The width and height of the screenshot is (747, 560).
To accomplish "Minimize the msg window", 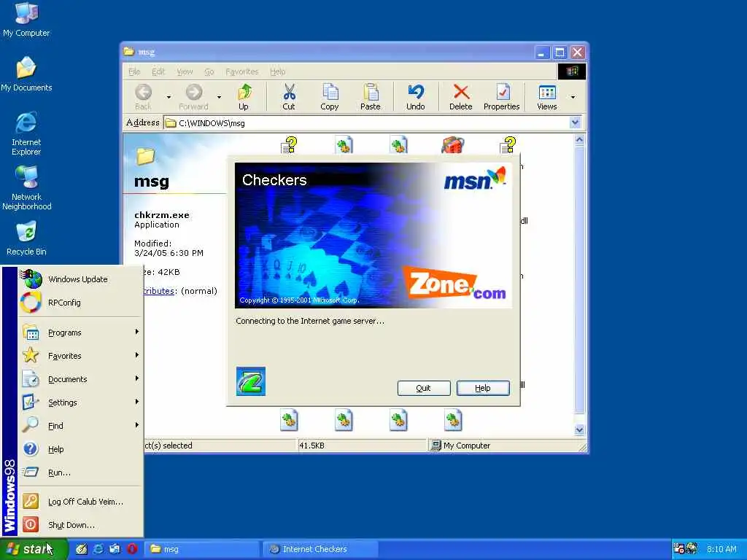I will 542,52.
